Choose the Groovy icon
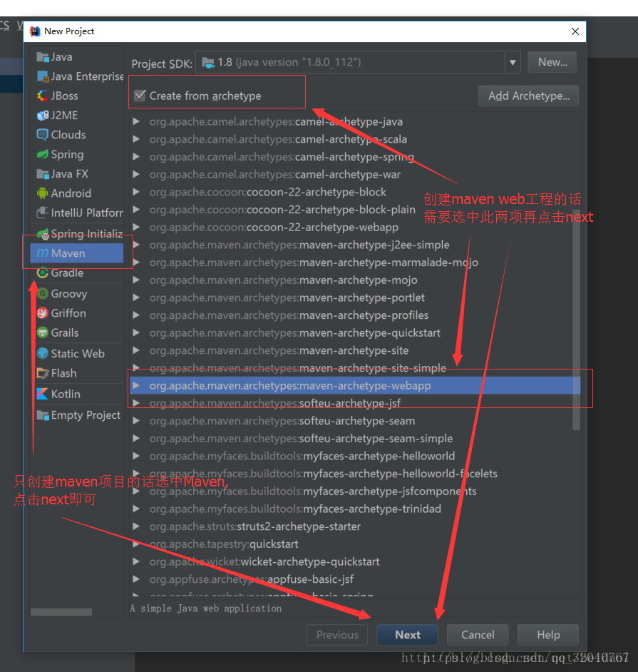The height and width of the screenshot is (672, 638). coord(42,294)
